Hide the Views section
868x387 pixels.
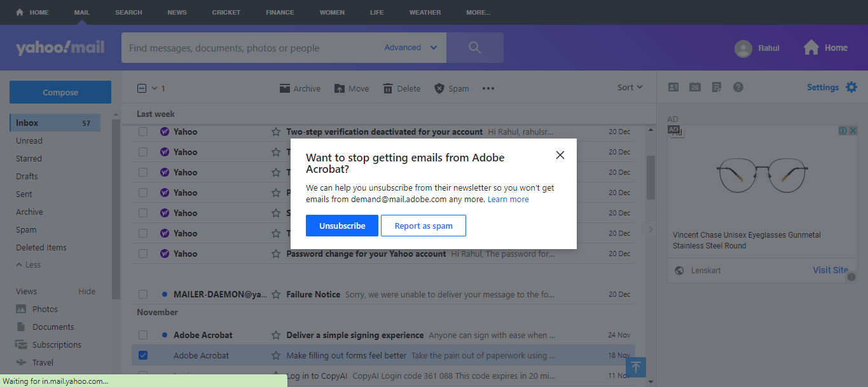[x=86, y=291]
